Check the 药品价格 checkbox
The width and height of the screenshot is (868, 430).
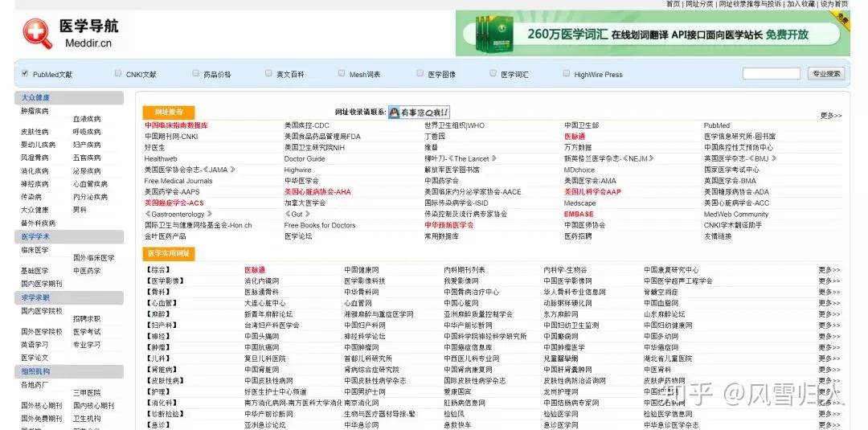(195, 73)
